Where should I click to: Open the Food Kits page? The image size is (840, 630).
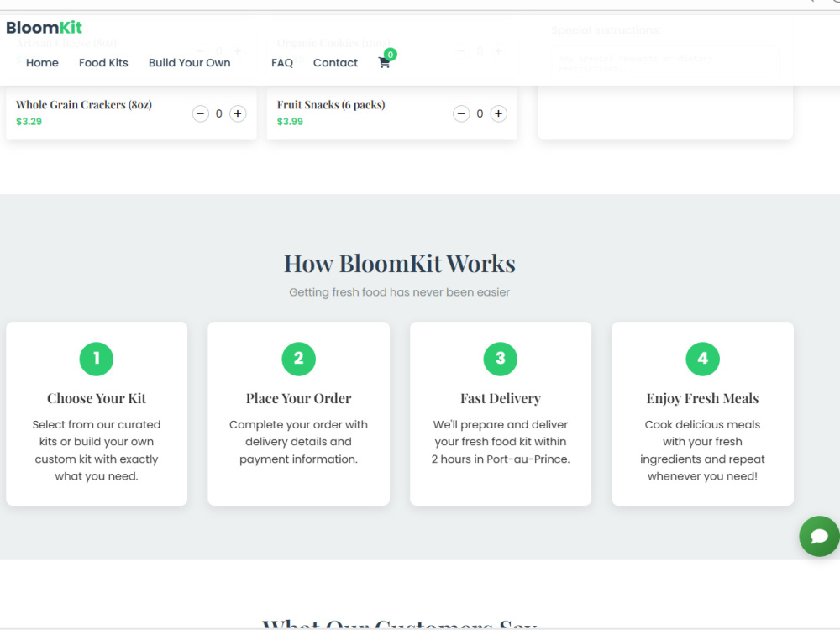[103, 63]
